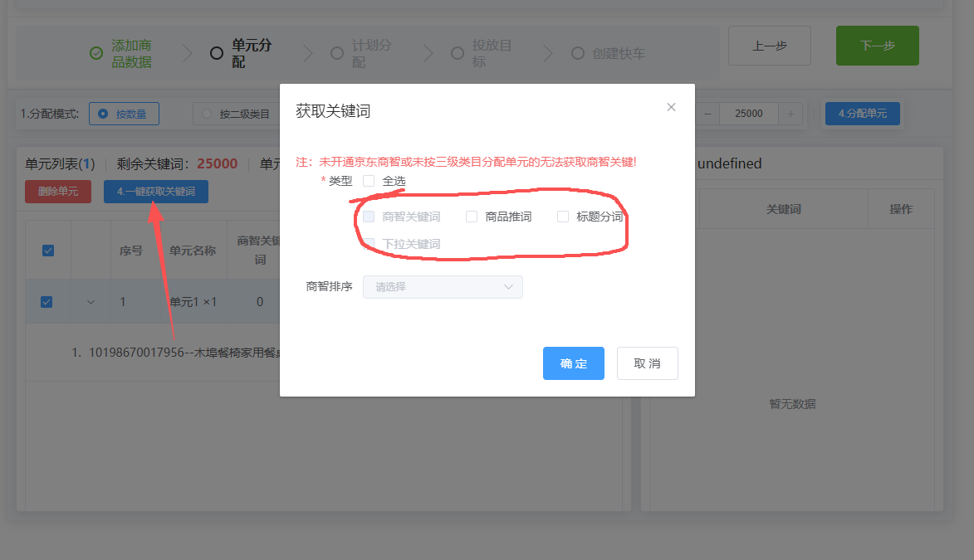This screenshot has width=974, height=560.
Task: Select 按数量 radio option
Action: pyautogui.click(x=124, y=114)
